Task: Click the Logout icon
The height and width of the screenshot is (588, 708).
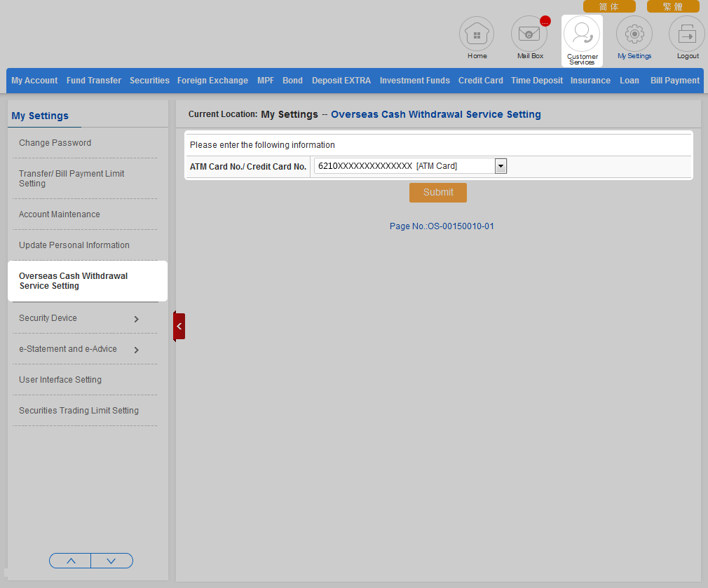Action: click(x=687, y=34)
